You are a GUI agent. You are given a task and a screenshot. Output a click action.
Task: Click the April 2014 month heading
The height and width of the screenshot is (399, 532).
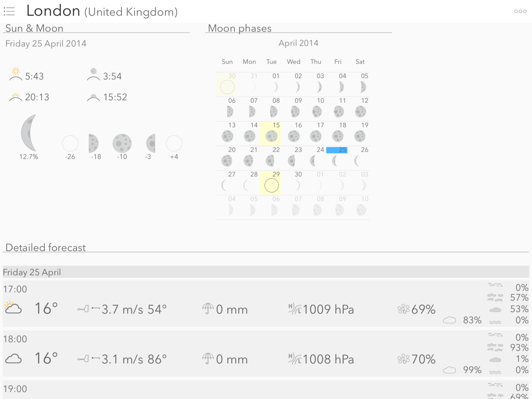(x=298, y=43)
